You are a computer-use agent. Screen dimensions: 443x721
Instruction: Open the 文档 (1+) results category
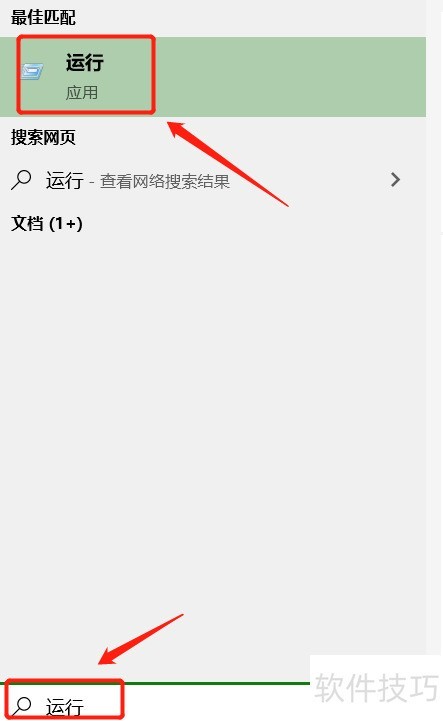point(47,224)
